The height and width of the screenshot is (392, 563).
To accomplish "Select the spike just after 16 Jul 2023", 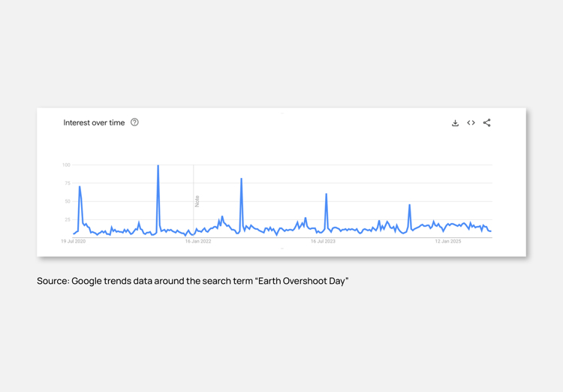I will click(x=326, y=195).
